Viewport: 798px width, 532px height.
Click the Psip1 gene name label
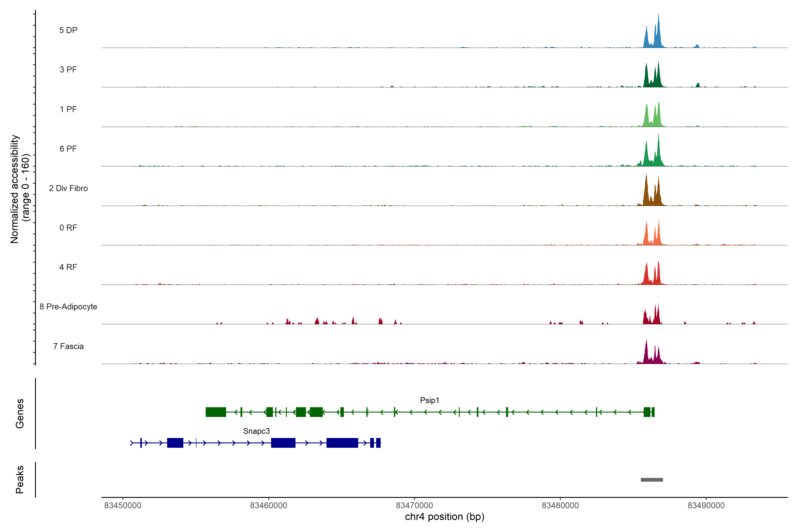click(x=430, y=400)
